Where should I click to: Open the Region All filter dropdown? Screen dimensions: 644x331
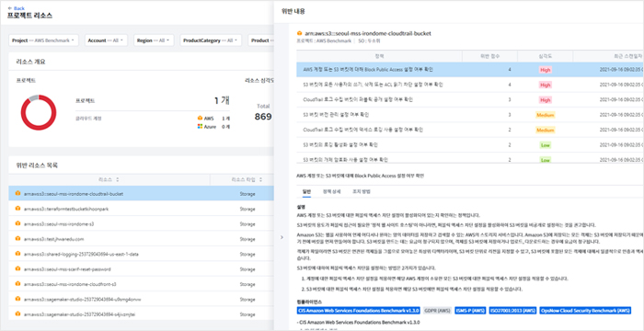click(154, 40)
